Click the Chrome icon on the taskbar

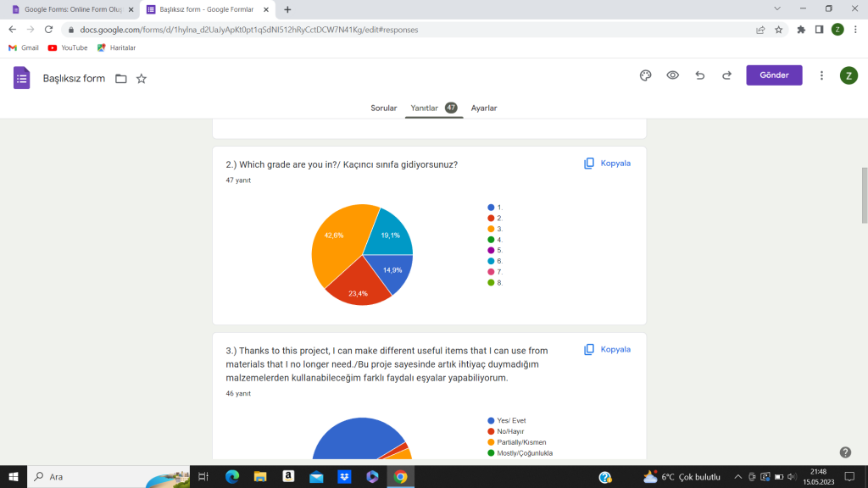[400, 476]
